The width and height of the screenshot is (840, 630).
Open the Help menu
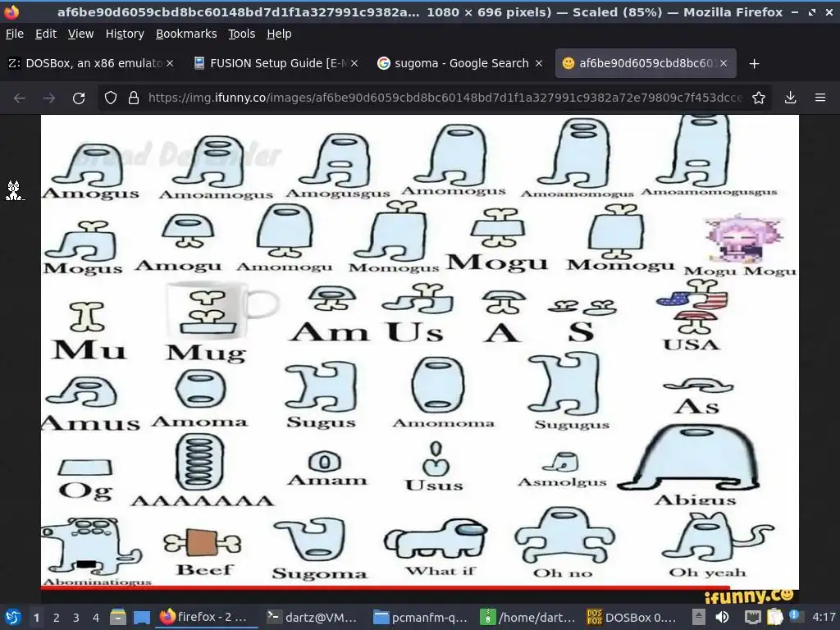coord(279,34)
